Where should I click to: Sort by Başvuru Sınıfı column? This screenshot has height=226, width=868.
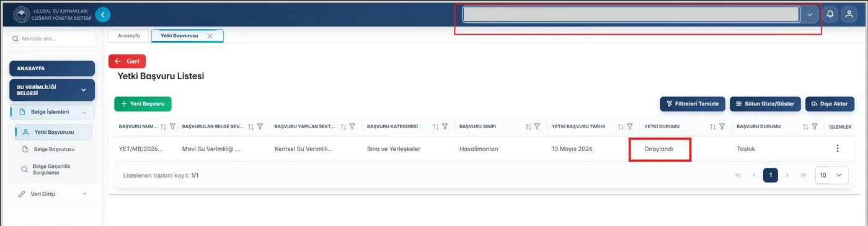pyautogui.click(x=528, y=126)
